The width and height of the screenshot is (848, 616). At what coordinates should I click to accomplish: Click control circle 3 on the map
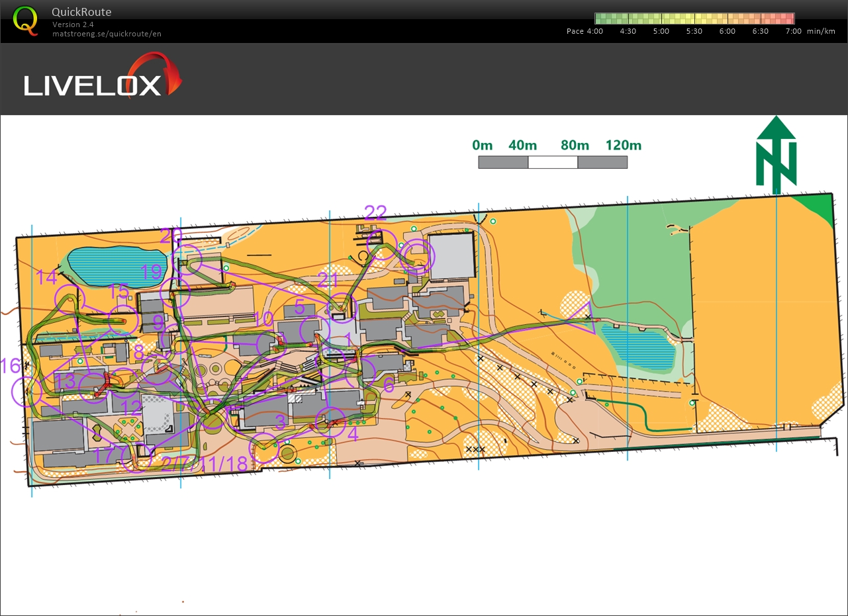click(x=263, y=447)
